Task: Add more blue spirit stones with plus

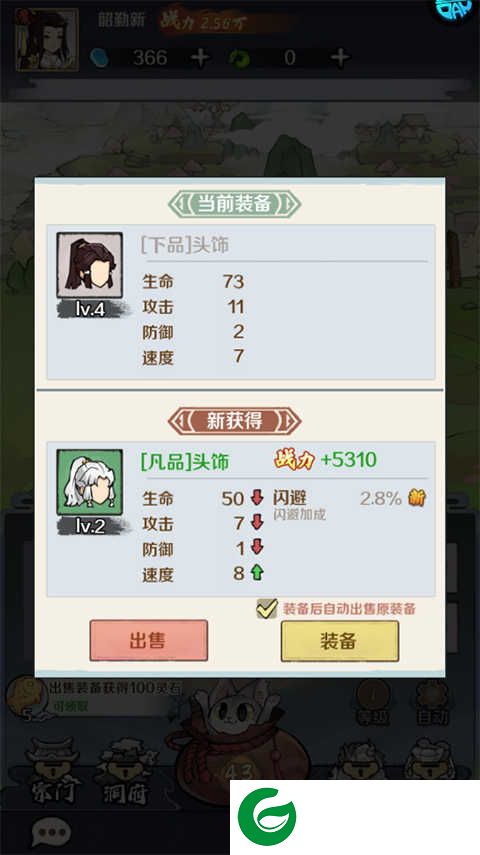Action: [x=200, y=58]
